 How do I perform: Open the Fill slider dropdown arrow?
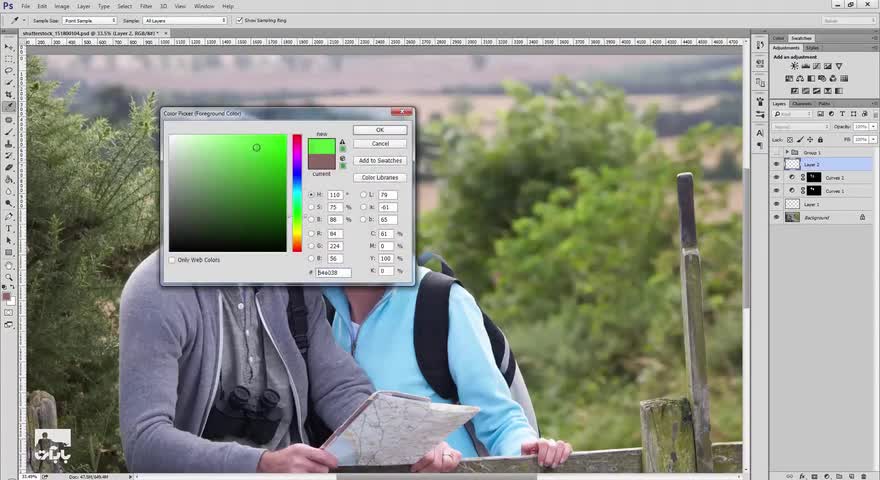(x=873, y=139)
